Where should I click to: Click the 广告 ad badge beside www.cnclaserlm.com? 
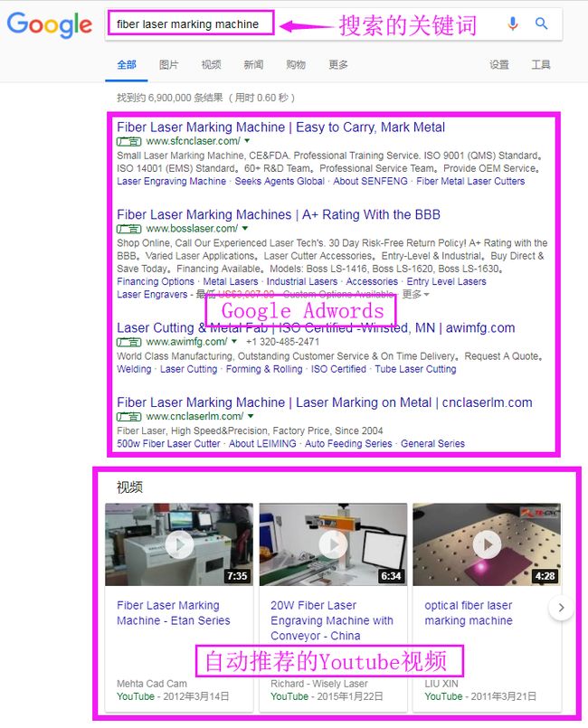pos(128,417)
